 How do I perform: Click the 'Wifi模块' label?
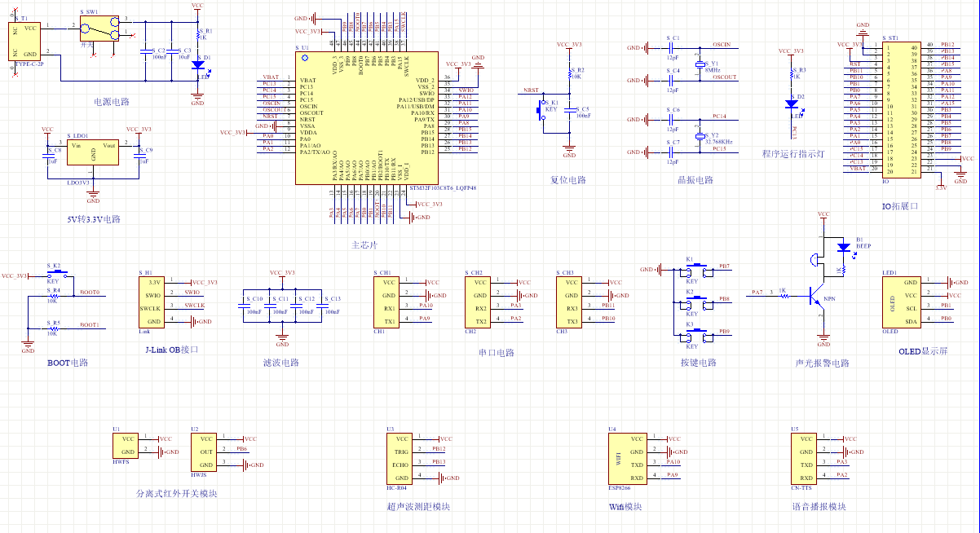(x=626, y=506)
